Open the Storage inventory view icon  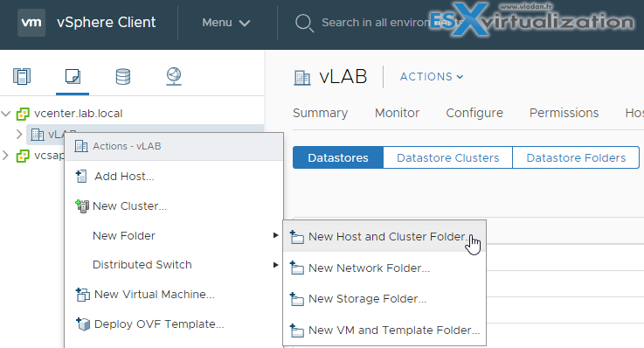pyautogui.click(x=123, y=76)
